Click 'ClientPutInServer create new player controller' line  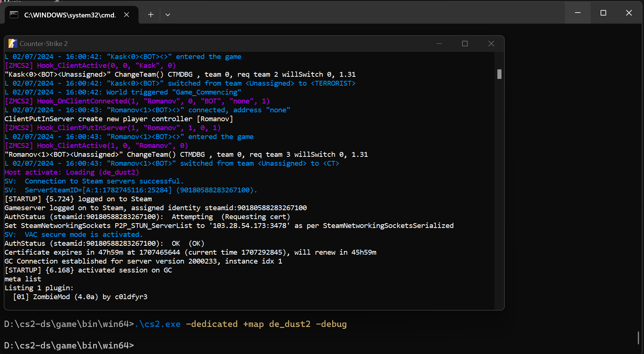[x=119, y=119]
